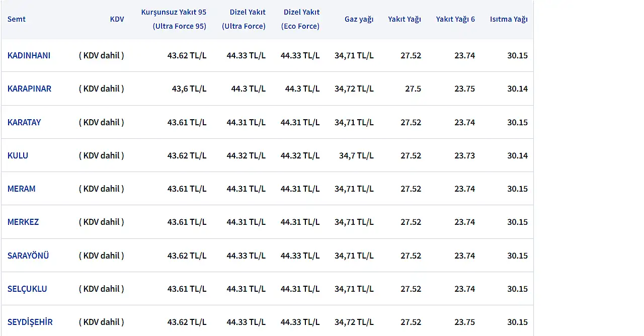Go to the MERAM district link
This screenshot has width=644, height=336.
pos(21,189)
